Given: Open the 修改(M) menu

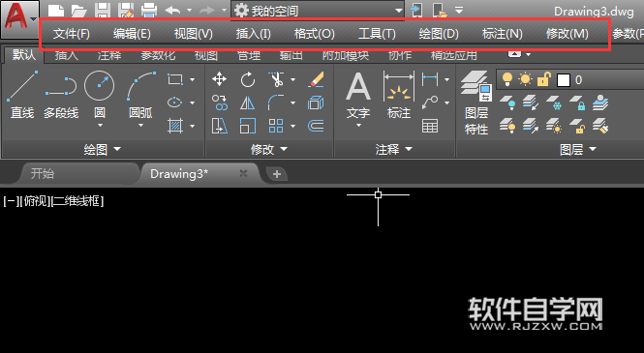Looking at the screenshot, I should coord(567,34).
